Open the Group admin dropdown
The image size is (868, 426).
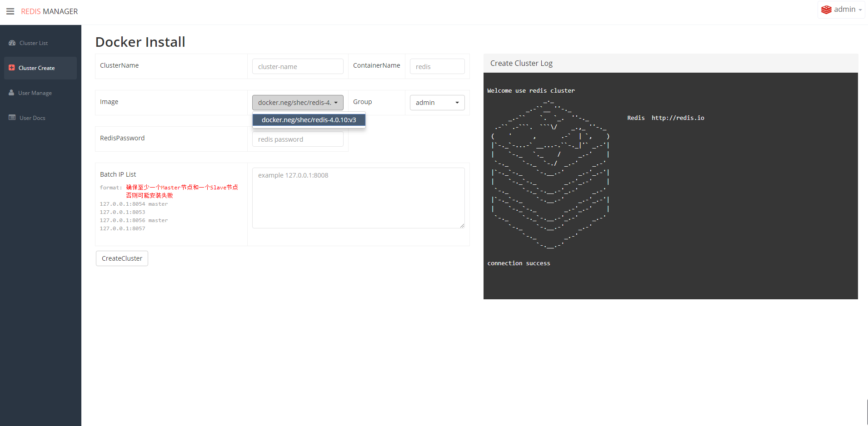[437, 103]
